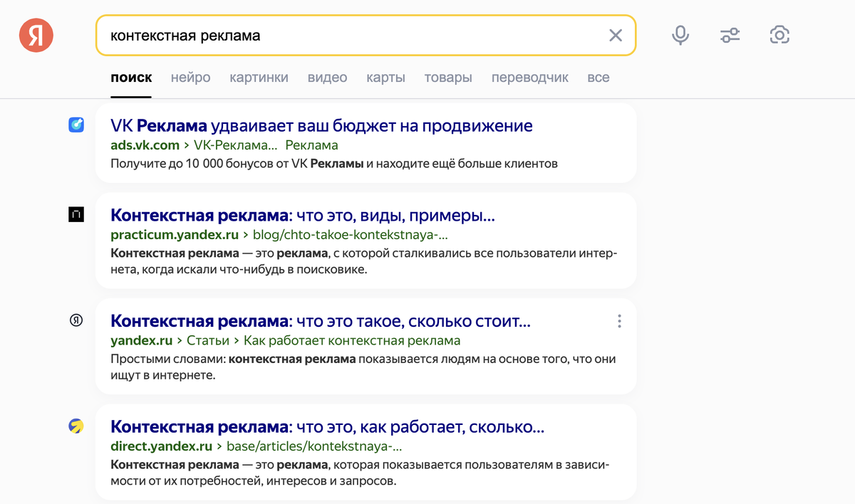Open Контекстная реклама: что это такое, сколько стоит

[x=321, y=321]
